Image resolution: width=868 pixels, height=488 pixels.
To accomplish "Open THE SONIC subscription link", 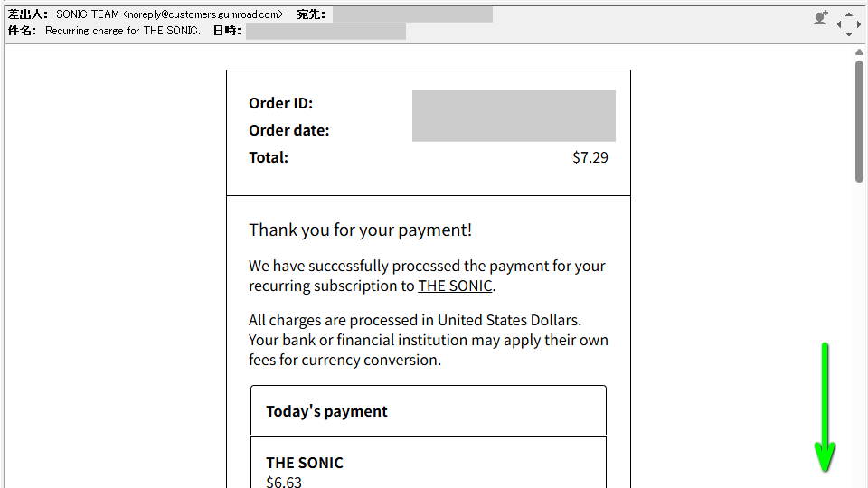I will (455, 286).
